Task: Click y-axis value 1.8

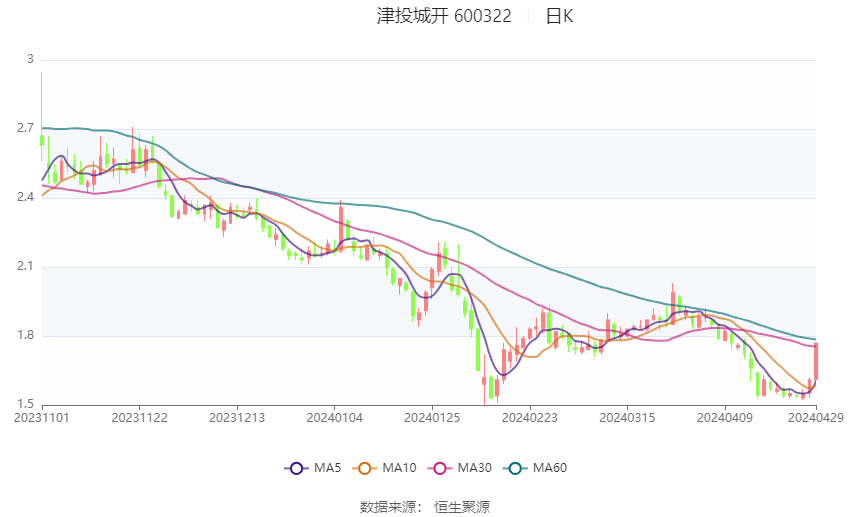Action: point(25,335)
